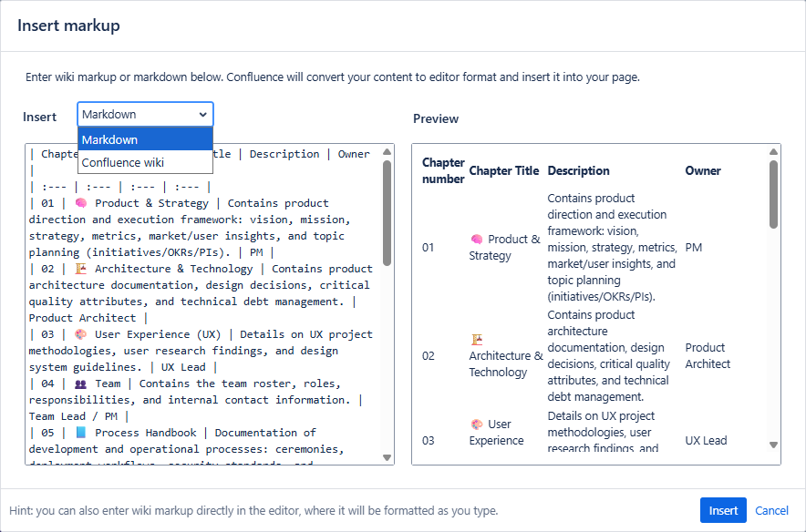Click the construction crane emoji in preview

pyautogui.click(x=477, y=340)
